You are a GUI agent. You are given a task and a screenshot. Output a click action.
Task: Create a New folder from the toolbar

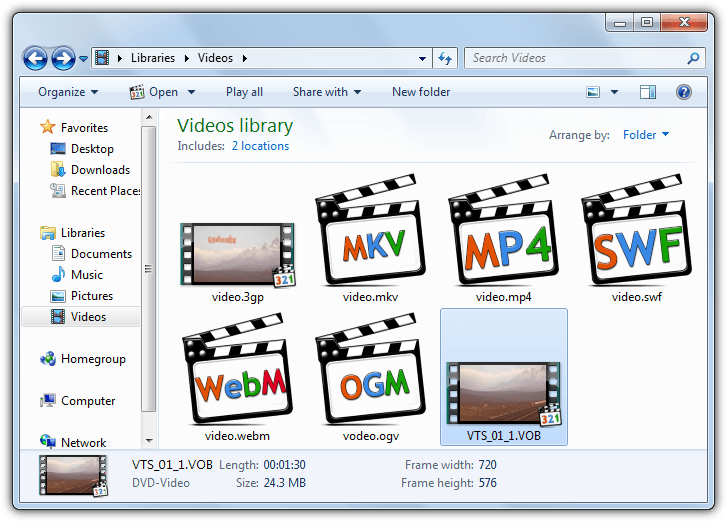tap(421, 92)
